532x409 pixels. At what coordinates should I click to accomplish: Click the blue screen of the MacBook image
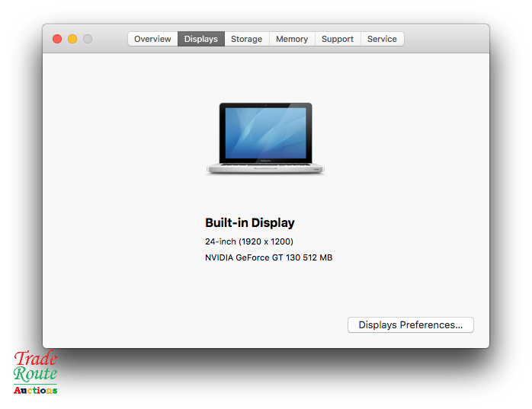click(265, 132)
